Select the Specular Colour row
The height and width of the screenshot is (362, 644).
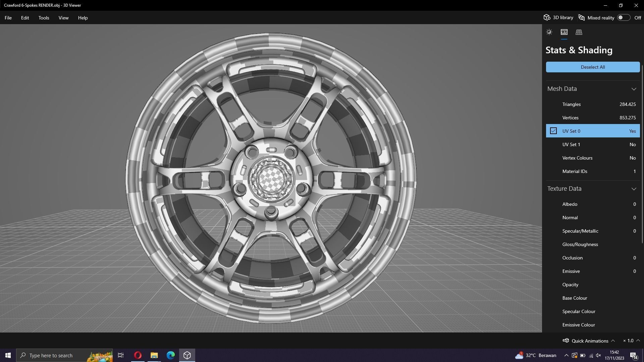(593, 311)
